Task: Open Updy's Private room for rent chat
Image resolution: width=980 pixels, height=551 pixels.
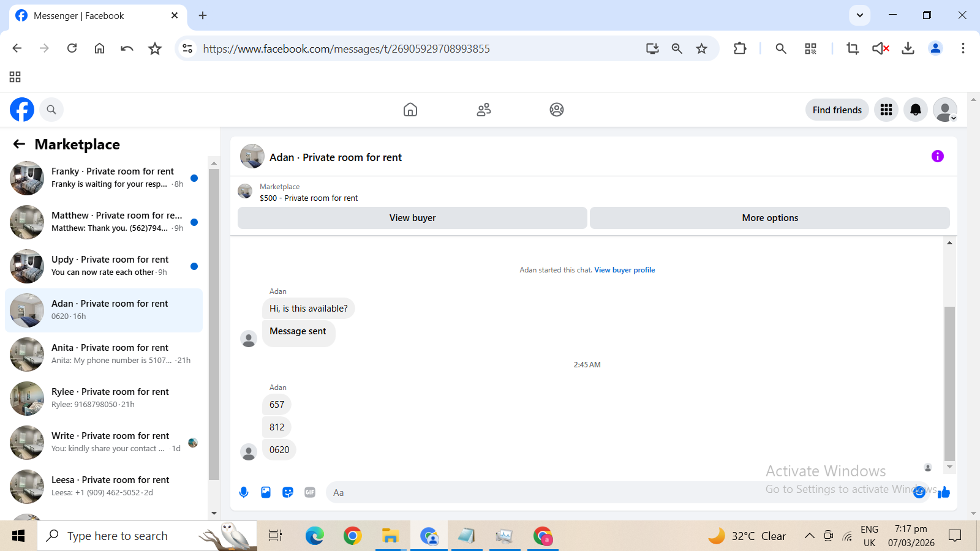Action: tap(104, 266)
